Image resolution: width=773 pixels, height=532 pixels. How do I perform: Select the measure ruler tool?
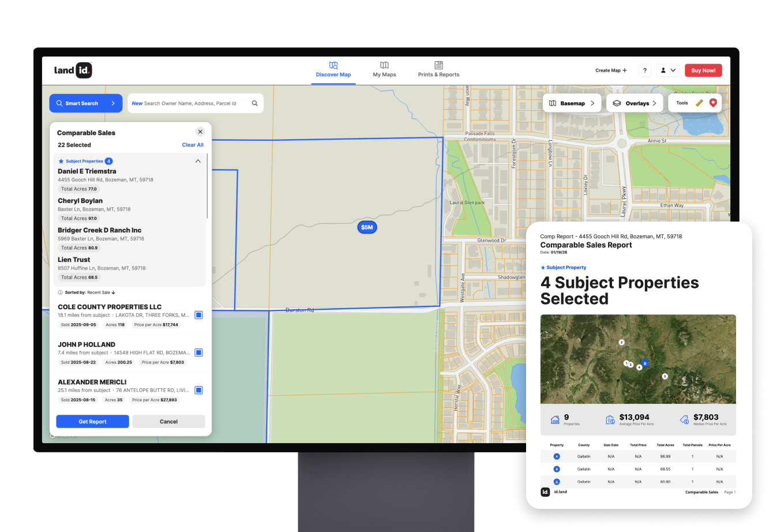(699, 103)
